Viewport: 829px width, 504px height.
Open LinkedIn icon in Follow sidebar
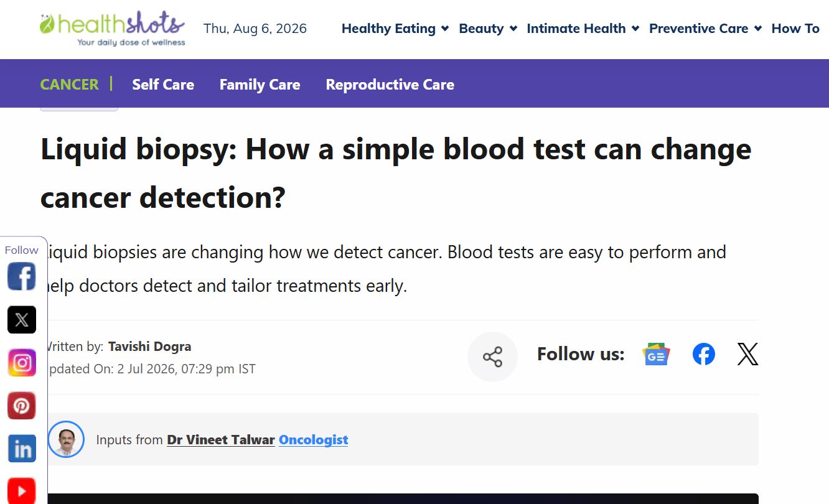22,449
